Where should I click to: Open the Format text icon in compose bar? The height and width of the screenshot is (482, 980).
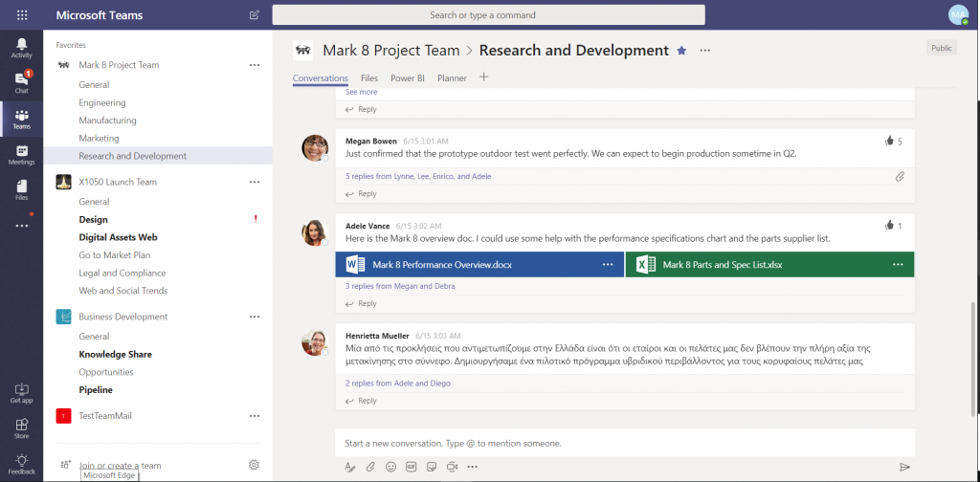click(x=350, y=467)
